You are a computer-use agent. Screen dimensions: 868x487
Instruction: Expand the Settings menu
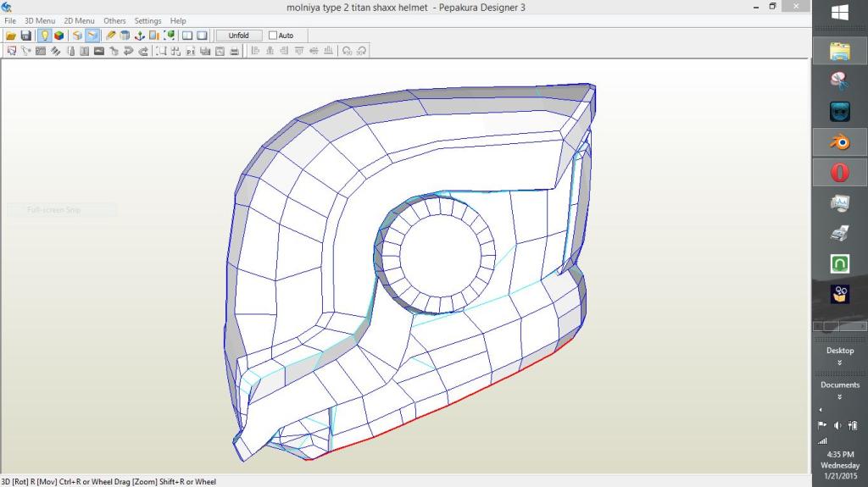pyautogui.click(x=147, y=21)
